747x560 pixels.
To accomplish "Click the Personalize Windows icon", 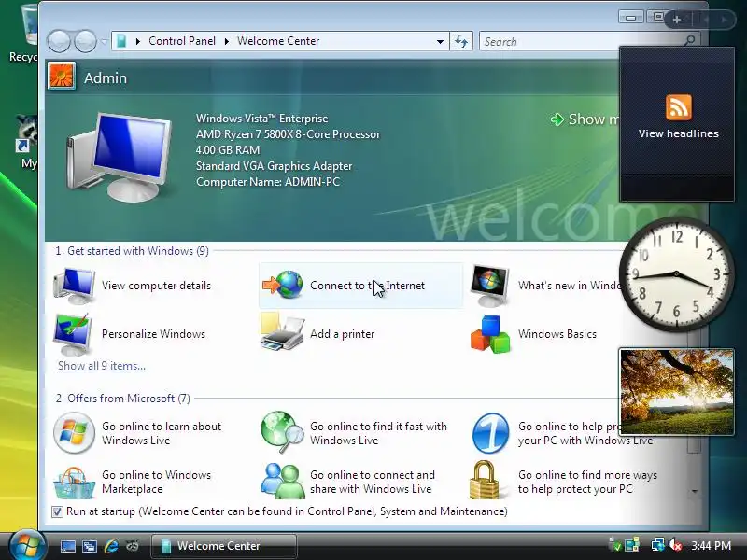I will [73, 334].
